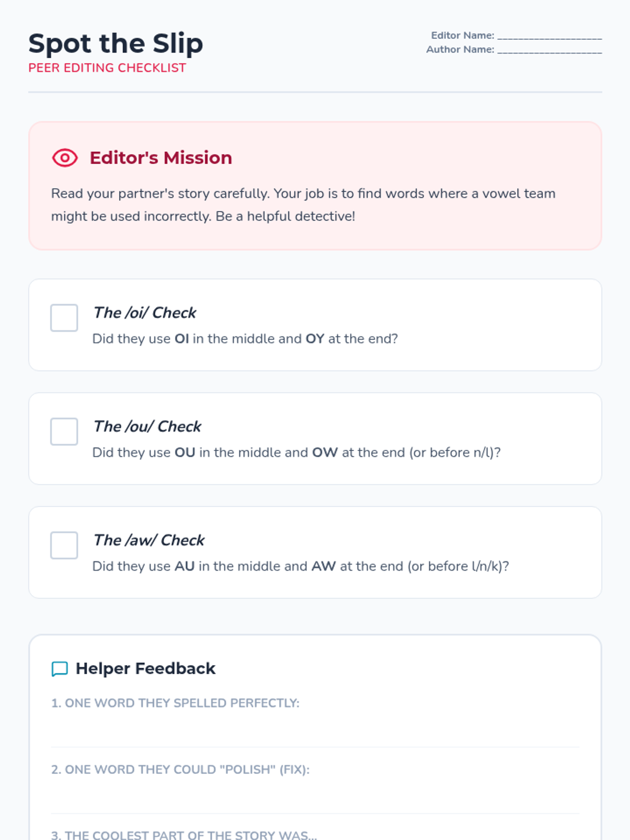Click 'The /oi/ Check' title text
Screen dimensions: 630x840
(144, 313)
